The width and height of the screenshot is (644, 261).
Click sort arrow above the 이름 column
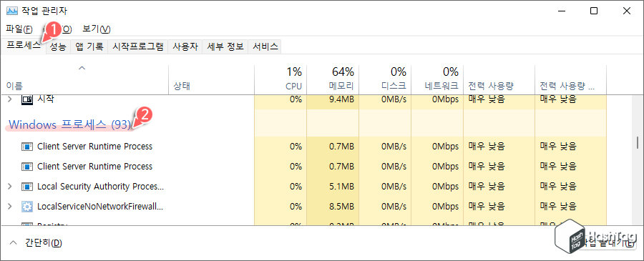(82, 67)
